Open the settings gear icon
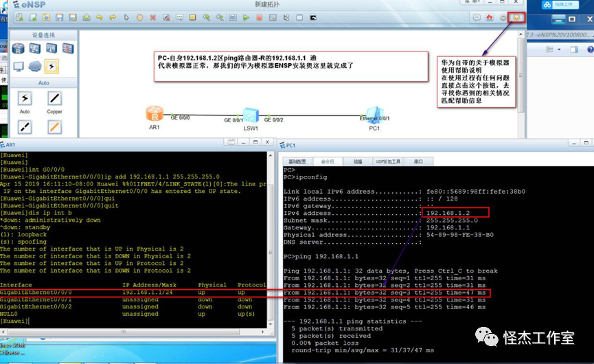This screenshot has width=594, height=364. pyautogui.click(x=503, y=17)
